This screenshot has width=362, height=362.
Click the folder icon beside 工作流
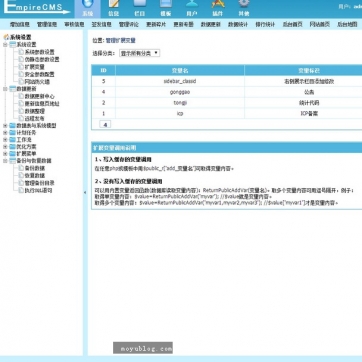13,140
